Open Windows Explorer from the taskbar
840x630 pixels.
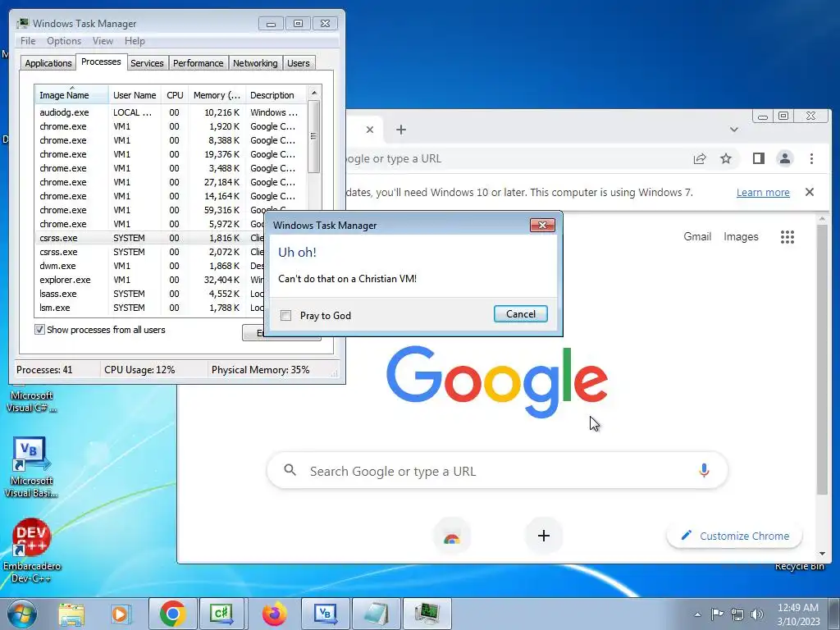(x=71, y=614)
